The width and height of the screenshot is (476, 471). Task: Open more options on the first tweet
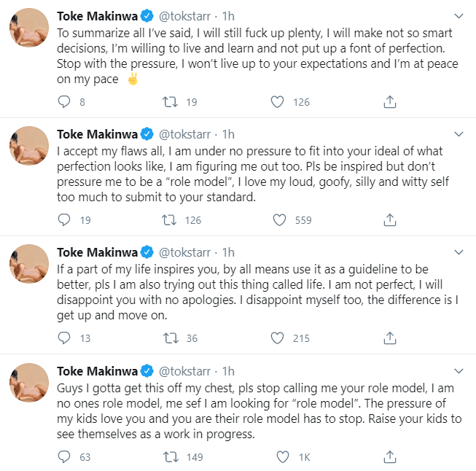(x=459, y=16)
